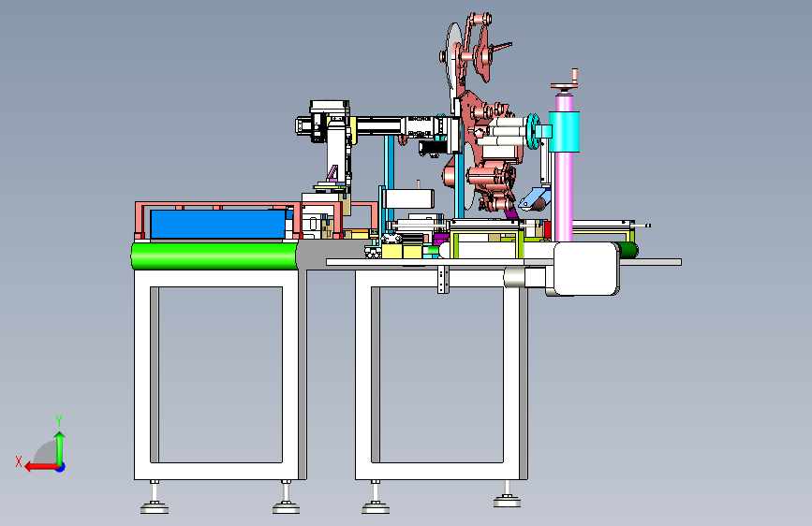The height and width of the screenshot is (526, 812).
Task: Select the large white motor housing
Action: click(x=586, y=269)
